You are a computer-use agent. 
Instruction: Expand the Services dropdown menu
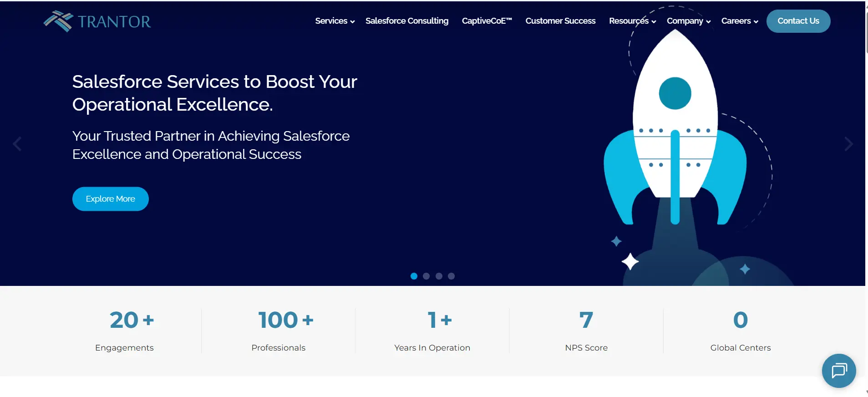(x=335, y=21)
